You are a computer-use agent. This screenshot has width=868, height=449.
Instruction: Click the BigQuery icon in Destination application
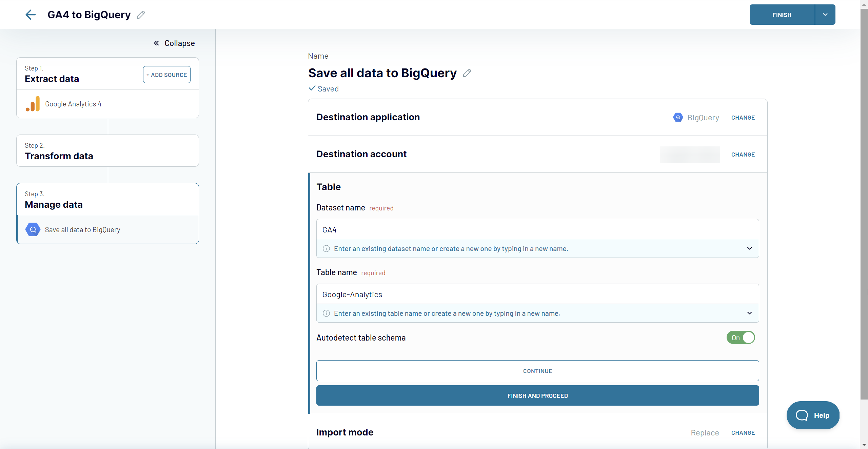[678, 117]
